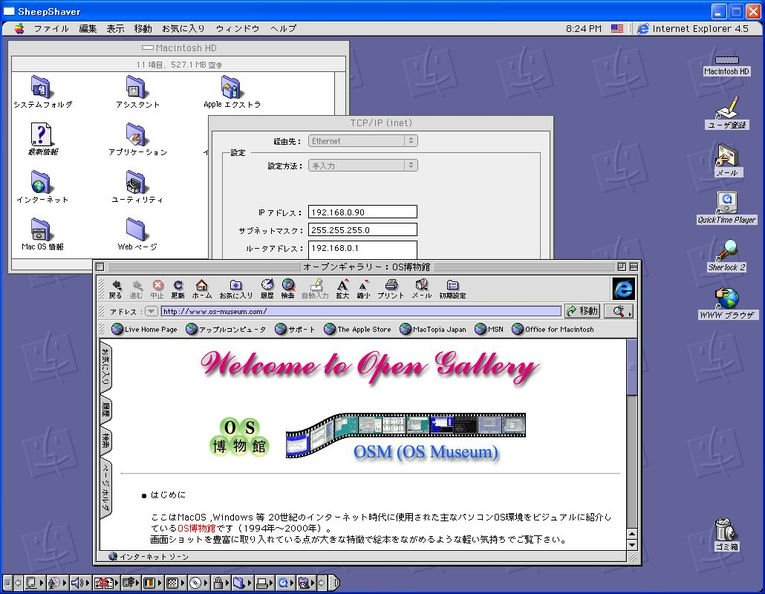Select QuickTime Player desktop icon
This screenshot has height=594, width=765.
(x=726, y=208)
